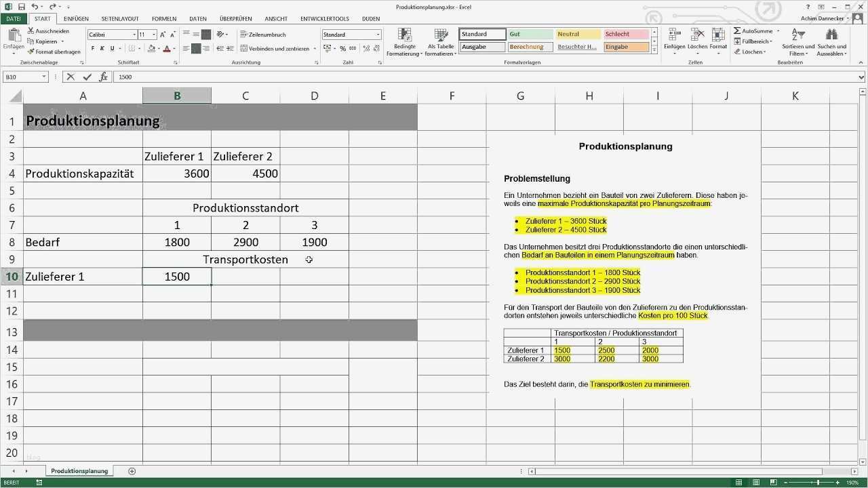Open Bedingte Formatierung
The width and height of the screenshot is (868, 488).
click(x=405, y=41)
